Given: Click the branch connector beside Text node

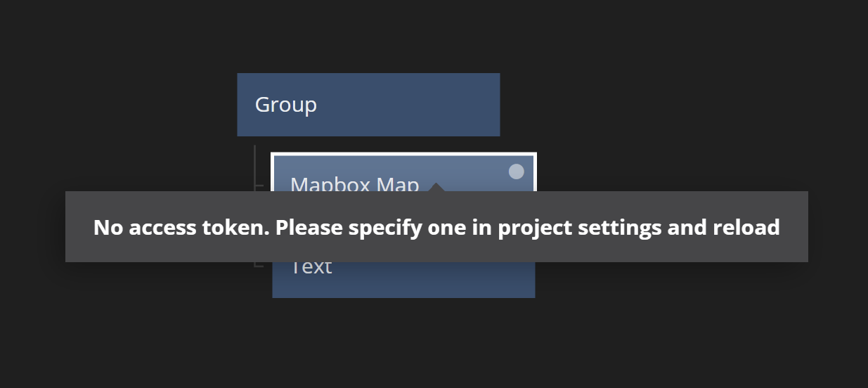Looking at the screenshot, I should 259,265.
